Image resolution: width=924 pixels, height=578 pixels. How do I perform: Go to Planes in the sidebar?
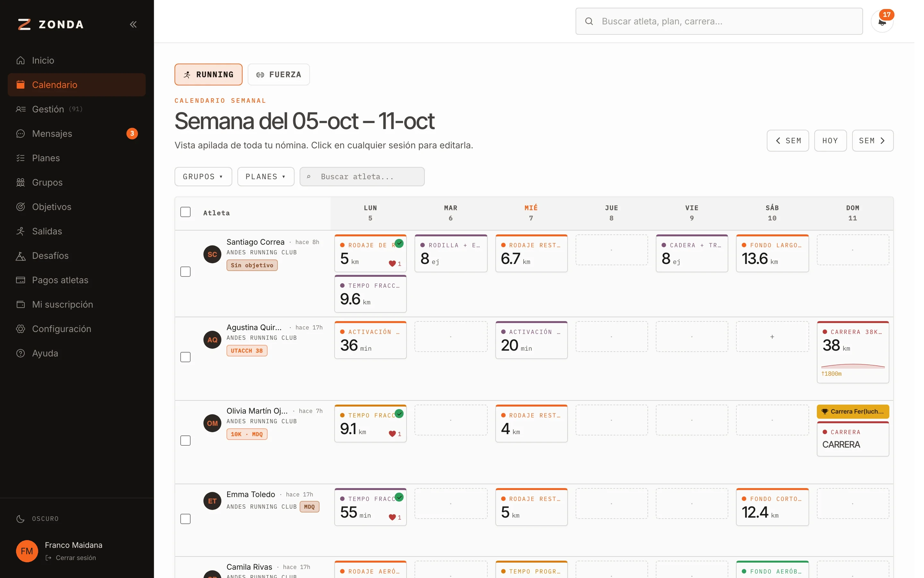[x=76, y=158]
